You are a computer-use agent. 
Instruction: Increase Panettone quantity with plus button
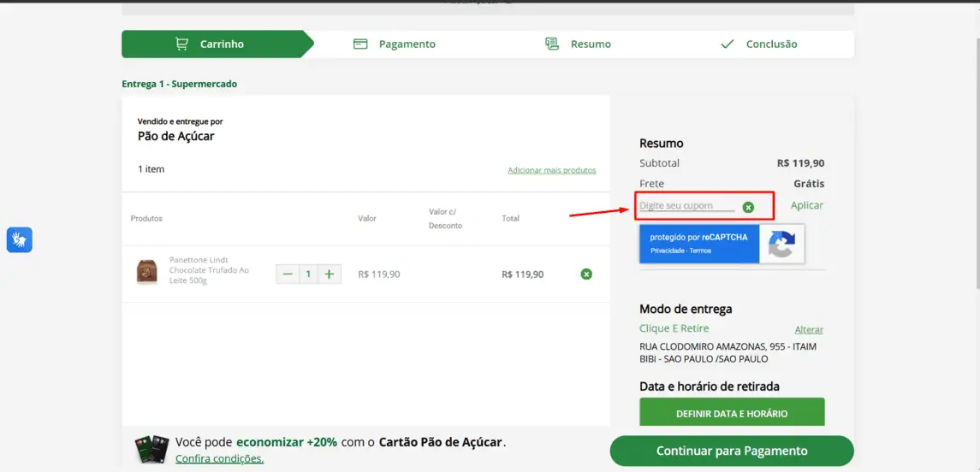pyautogui.click(x=330, y=274)
